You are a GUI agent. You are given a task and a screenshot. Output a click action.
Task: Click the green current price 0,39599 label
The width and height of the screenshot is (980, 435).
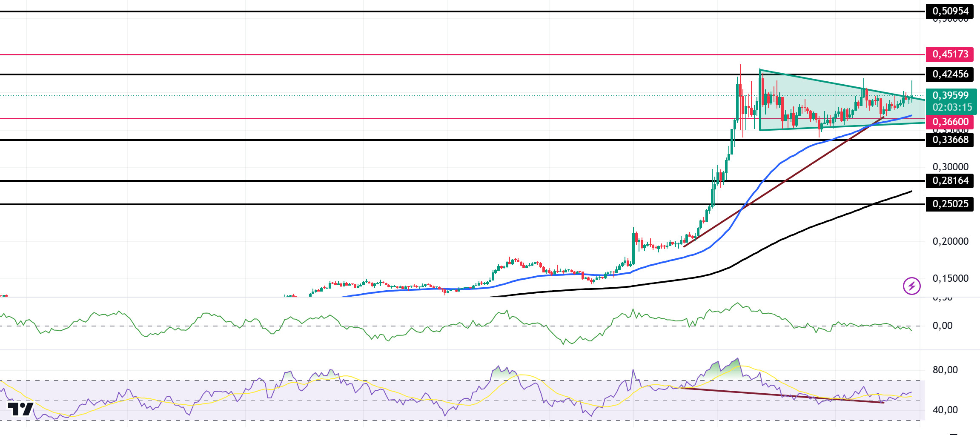point(950,95)
